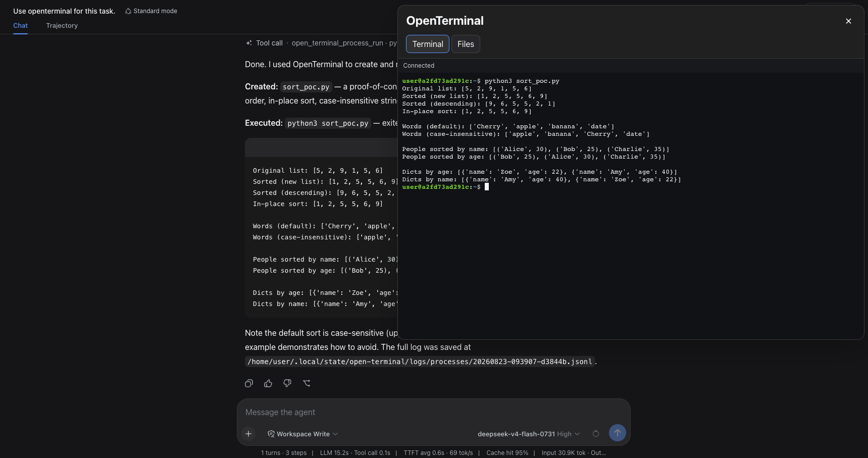Click the plus attachment button
The width and height of the screenshot is (868, 458).
pos(248,434)
